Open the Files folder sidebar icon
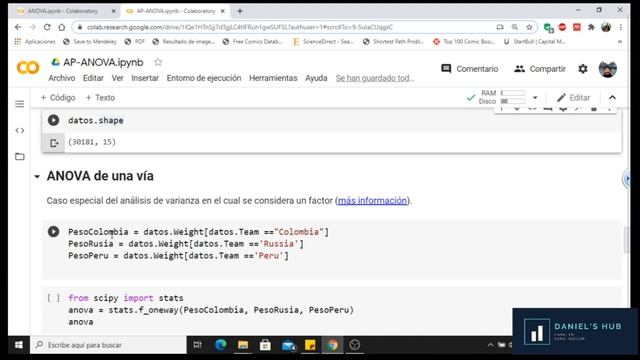This screenshot has width=640, height=360. coord(20,157)
